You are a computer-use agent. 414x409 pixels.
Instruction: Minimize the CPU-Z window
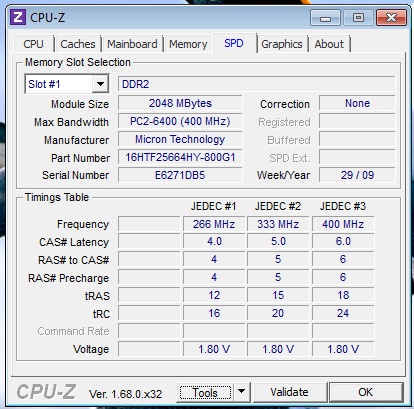point(325,17)
